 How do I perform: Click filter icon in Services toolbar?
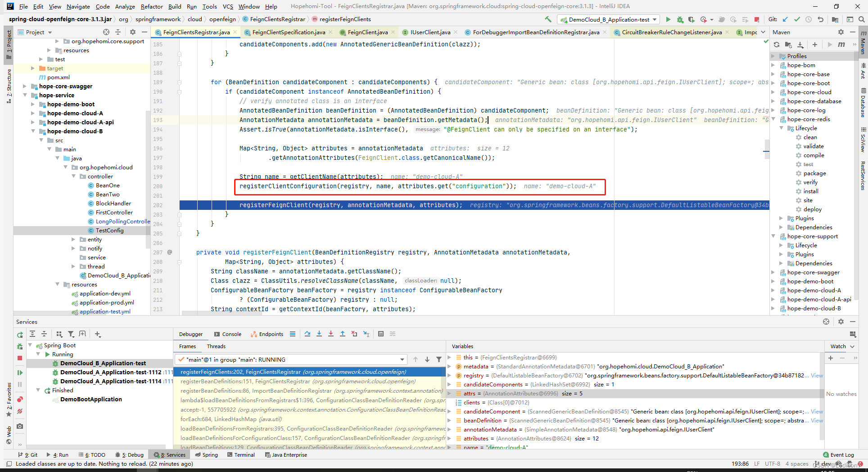coord(71,334)
